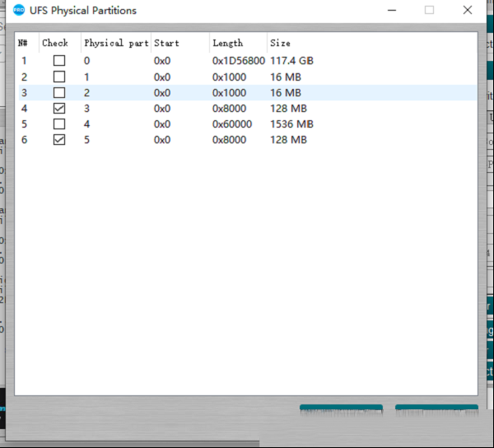Click the 0x60000 length value
Screen dimensions: 494x448
(x=232, y=124)
